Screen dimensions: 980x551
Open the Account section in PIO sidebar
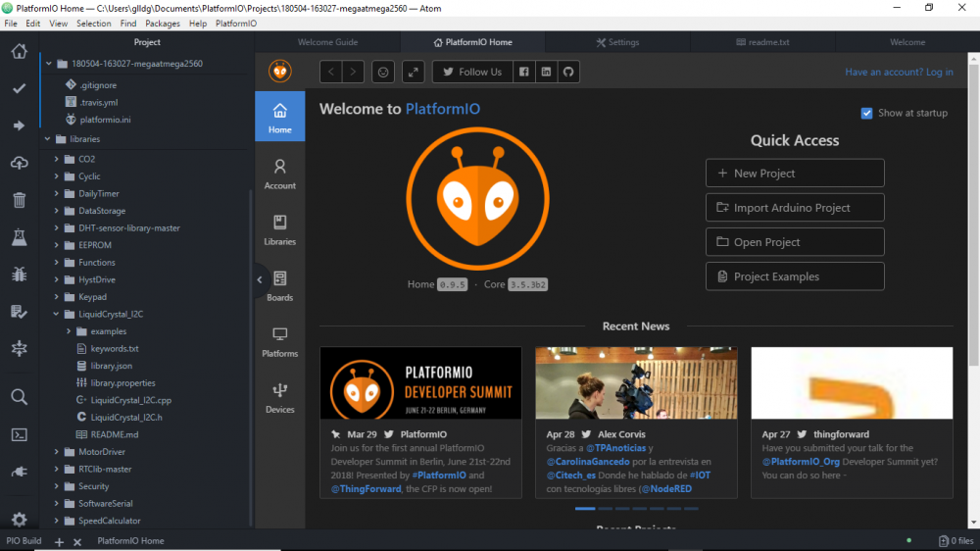[280, 174]
